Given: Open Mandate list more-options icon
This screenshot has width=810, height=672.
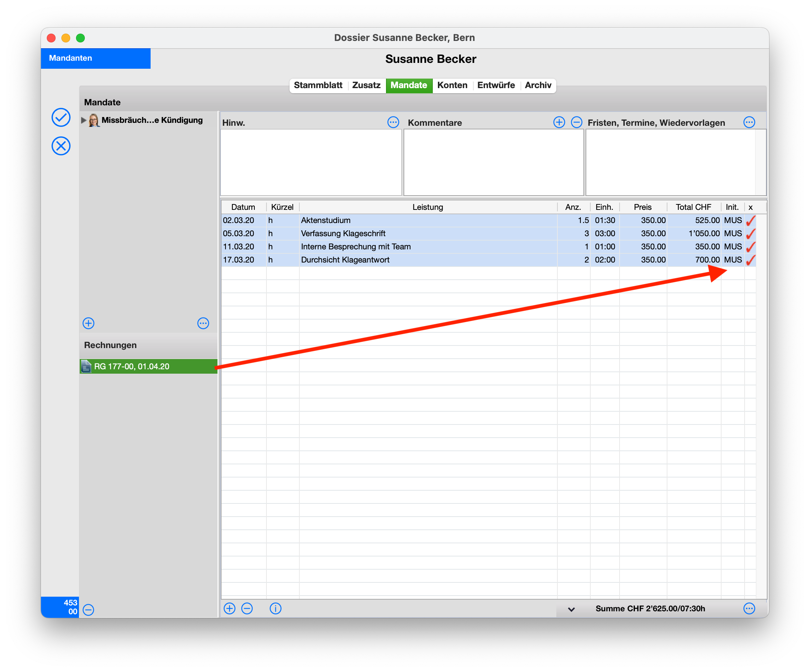Looking at the screenshot, I should tap(203, 323).
